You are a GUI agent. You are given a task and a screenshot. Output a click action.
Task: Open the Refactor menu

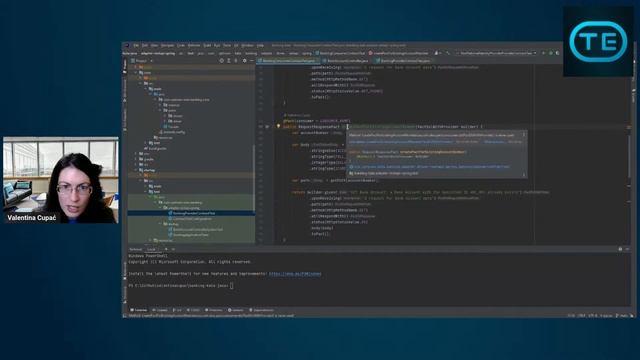pyautogui.click(x=194, y=45)
